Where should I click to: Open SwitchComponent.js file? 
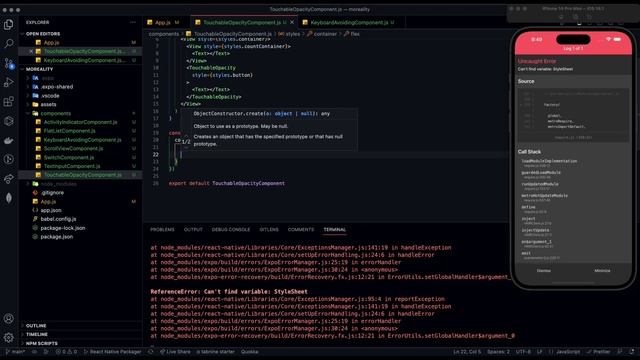(69, 158)
